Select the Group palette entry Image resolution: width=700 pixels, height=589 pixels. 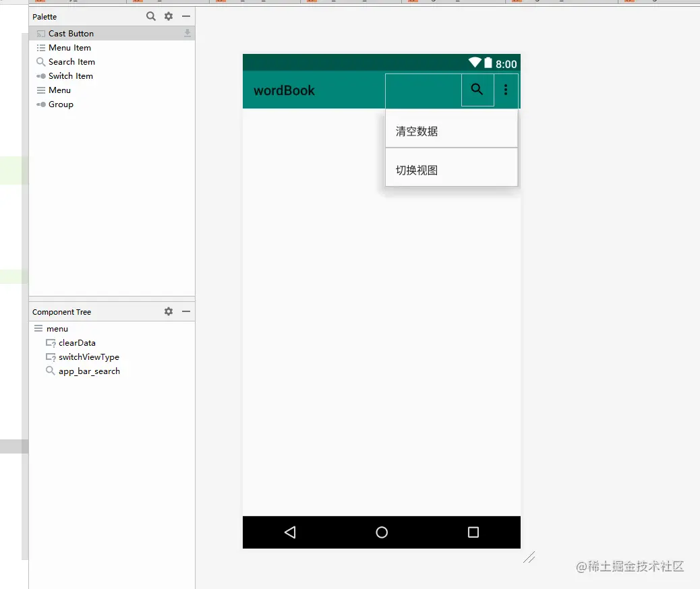coord(59,104)
